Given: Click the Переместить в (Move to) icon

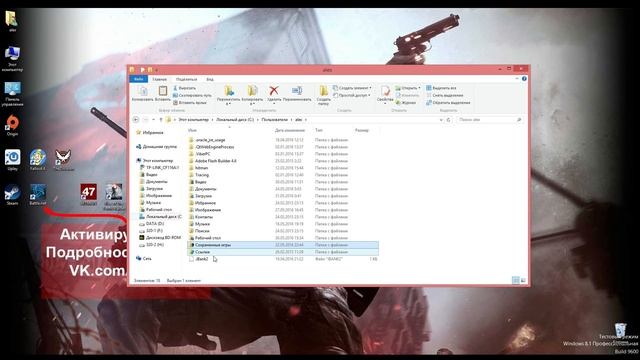Looking at the screenshot, I should click(x=229, y=91).
